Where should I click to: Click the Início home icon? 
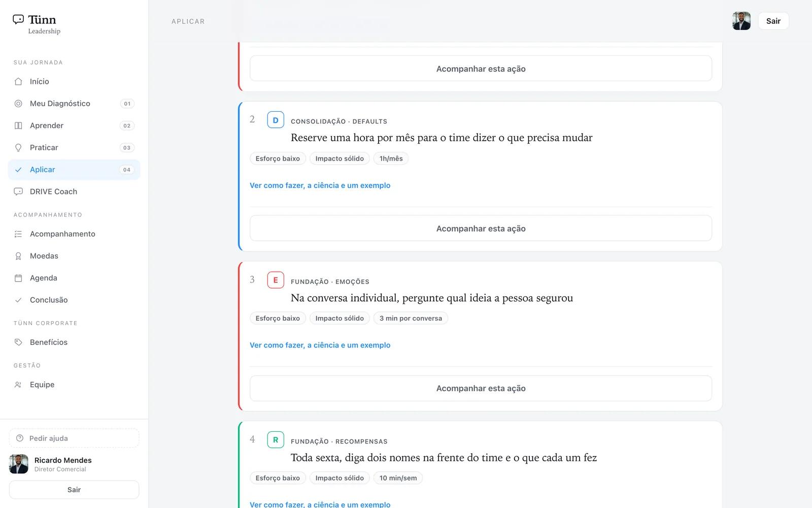tap(18, 81)
